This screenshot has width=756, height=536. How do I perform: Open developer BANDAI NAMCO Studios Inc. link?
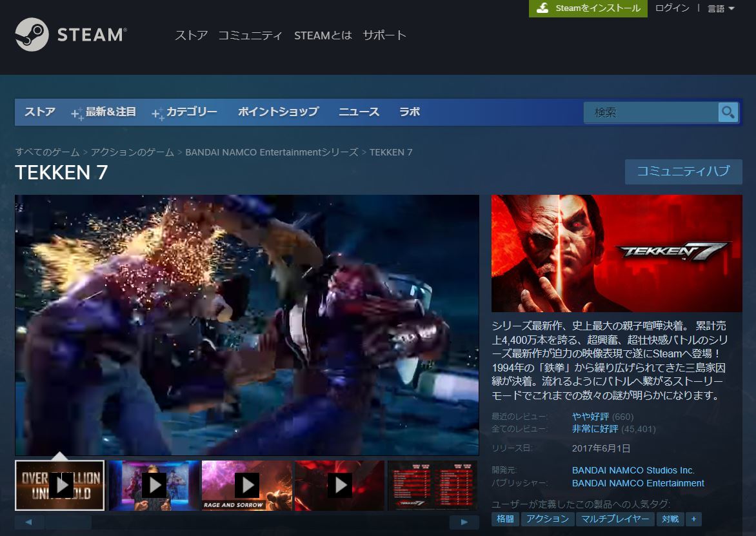point(633,470)
